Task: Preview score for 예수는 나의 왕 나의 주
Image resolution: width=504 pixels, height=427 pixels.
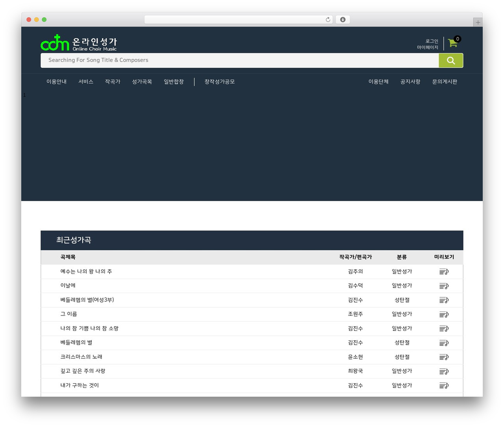Action: (x=444, y=271)
